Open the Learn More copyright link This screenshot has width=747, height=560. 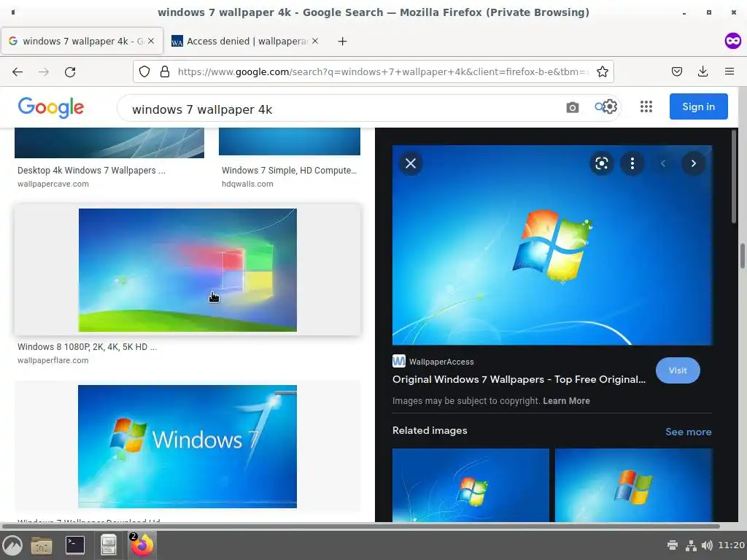566,401
